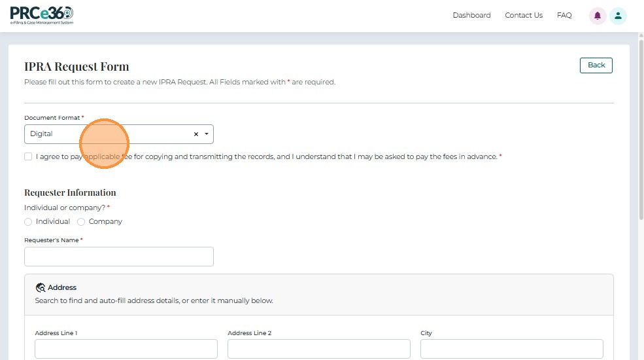Select the Individual radio button
The width and height of the screenshot is (644, 360).
[x=28, y=222]
